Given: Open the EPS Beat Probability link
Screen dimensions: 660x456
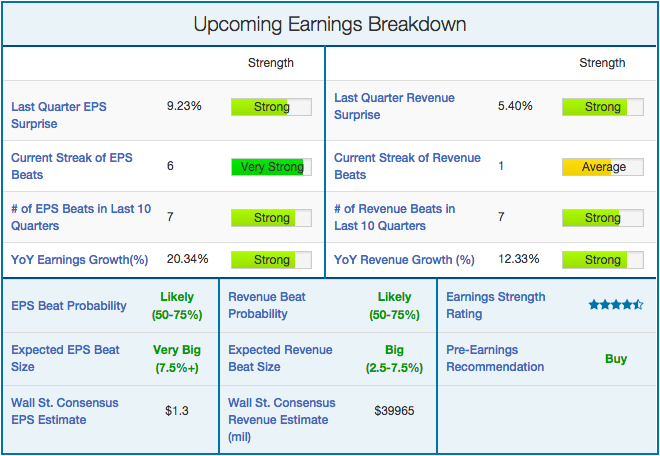Looking at the screenshot, I should [69, 305].
